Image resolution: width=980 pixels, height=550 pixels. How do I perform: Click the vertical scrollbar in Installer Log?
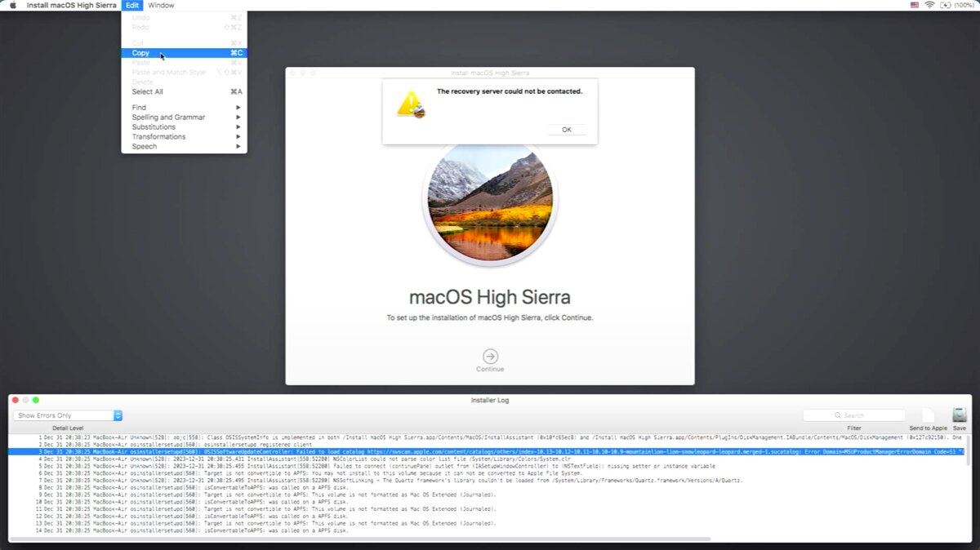click(969, 450)
